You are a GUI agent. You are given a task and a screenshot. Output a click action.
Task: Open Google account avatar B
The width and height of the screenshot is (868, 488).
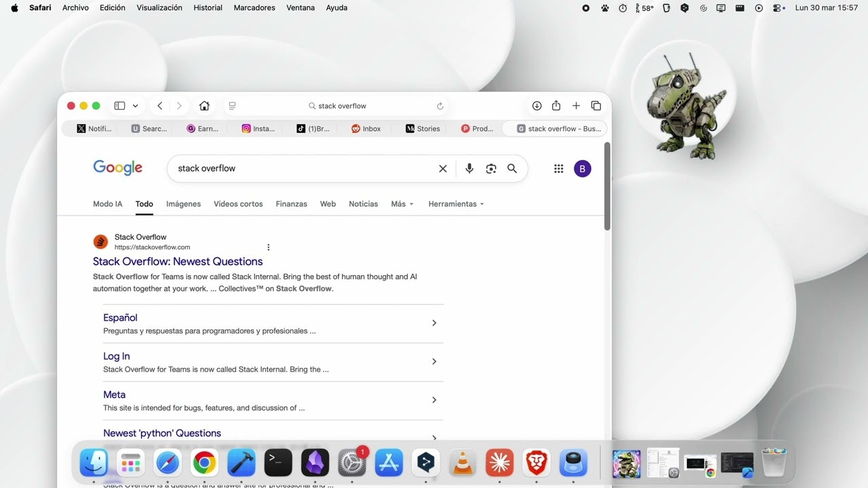pos(583,169)
